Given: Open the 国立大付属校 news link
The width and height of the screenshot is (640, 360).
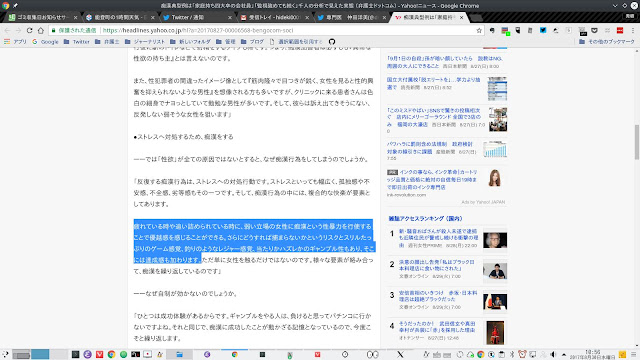Looking at the screenshot, I should coord(433,83).
